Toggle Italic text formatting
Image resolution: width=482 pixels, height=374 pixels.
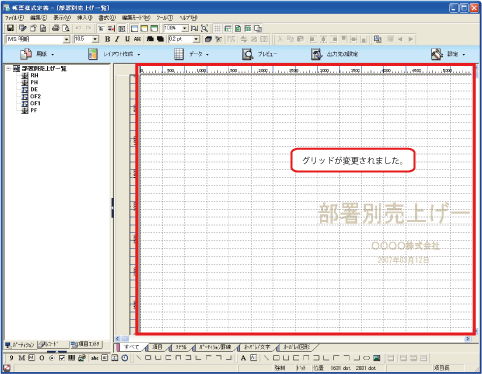(117, 39)
